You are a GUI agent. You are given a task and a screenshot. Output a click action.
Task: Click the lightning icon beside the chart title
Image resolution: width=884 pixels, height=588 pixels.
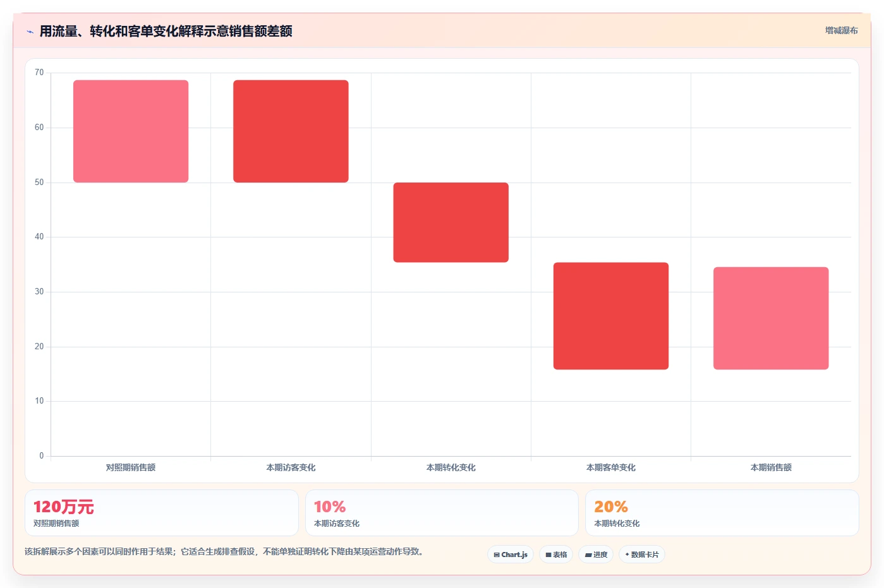30,32
